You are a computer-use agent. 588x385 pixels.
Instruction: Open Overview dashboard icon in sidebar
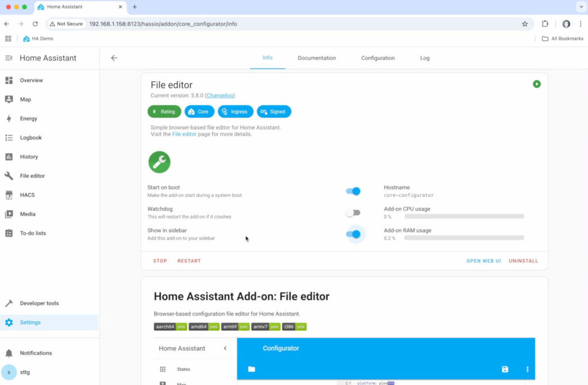(x=9, y=80)
